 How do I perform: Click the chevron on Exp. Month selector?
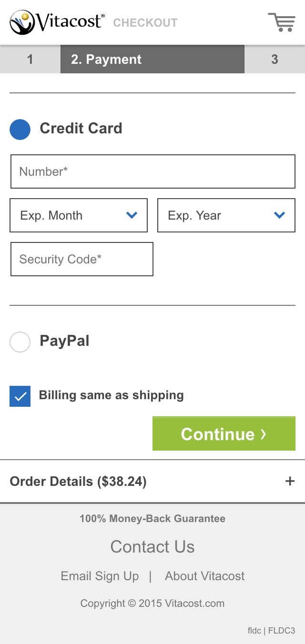[x=132, y=215]
